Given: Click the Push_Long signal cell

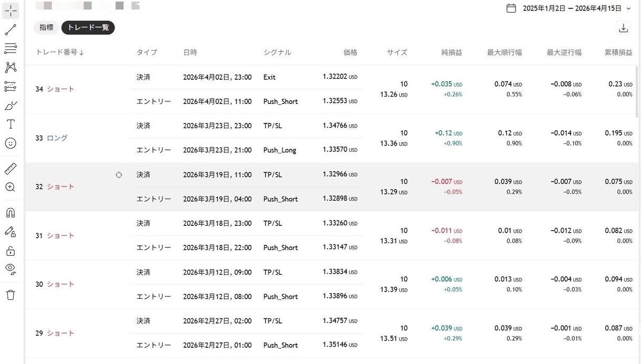Looking at the screenshot, I should tap(280, 150).
